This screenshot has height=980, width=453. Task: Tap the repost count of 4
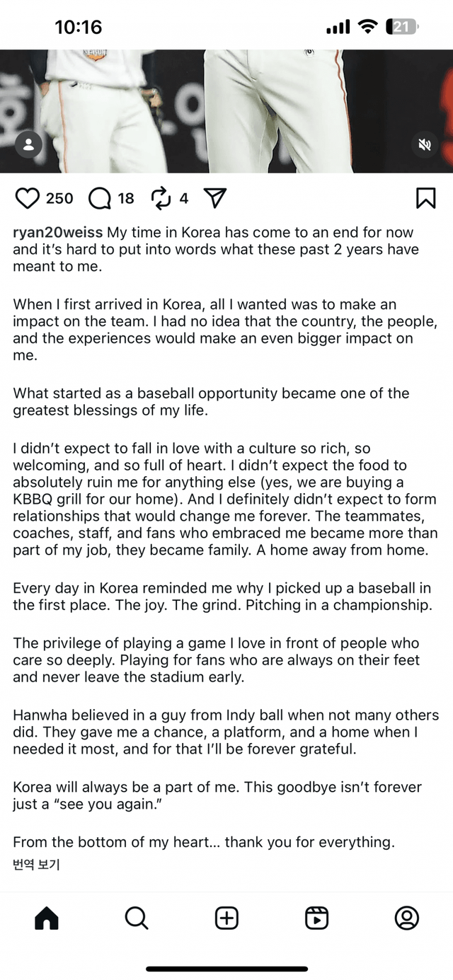184,199
